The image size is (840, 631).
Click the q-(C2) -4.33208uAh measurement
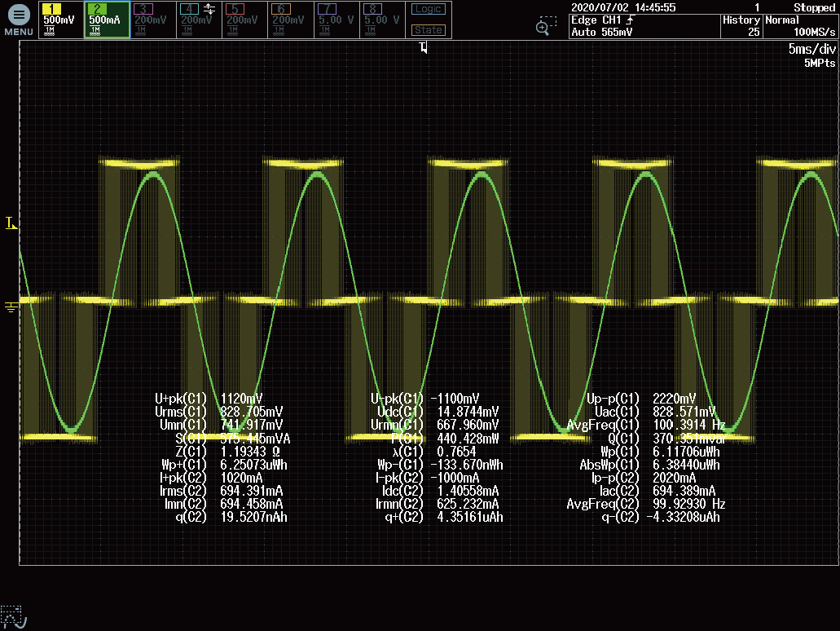661,518
